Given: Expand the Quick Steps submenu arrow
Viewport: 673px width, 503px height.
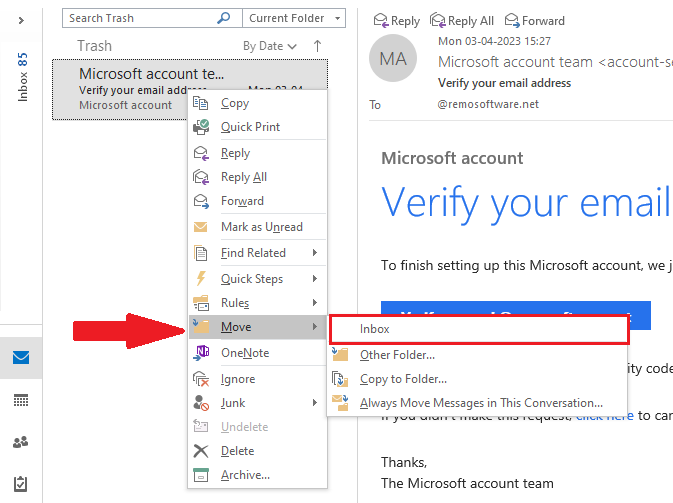Looking at the screenshot, I should [x=315, y=279].
